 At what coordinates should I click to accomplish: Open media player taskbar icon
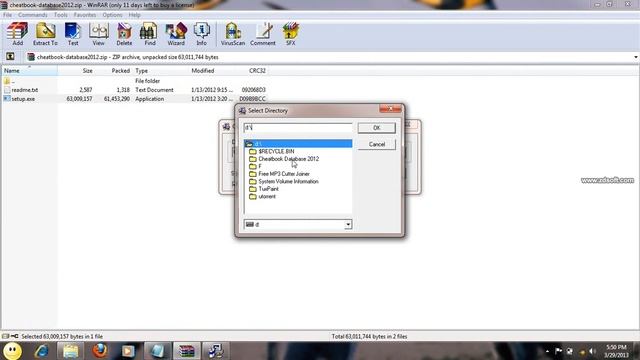tap(128, 351)
